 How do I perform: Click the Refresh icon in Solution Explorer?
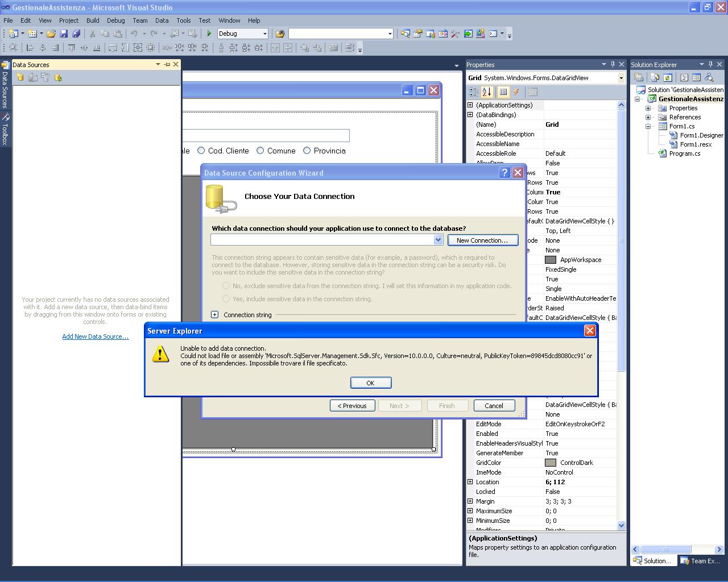[x=667, y=77]
